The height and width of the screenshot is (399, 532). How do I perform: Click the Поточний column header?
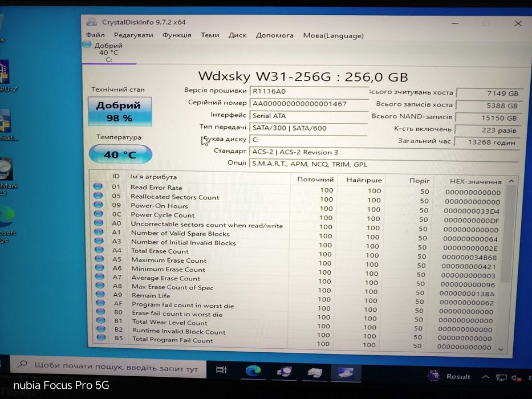coord(315,179)
